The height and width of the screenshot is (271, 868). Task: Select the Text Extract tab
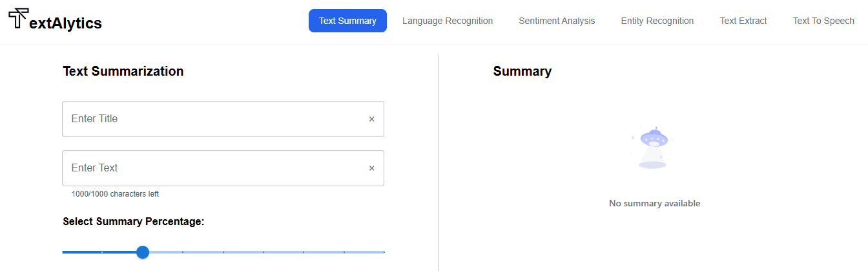(x=743, y=21)
